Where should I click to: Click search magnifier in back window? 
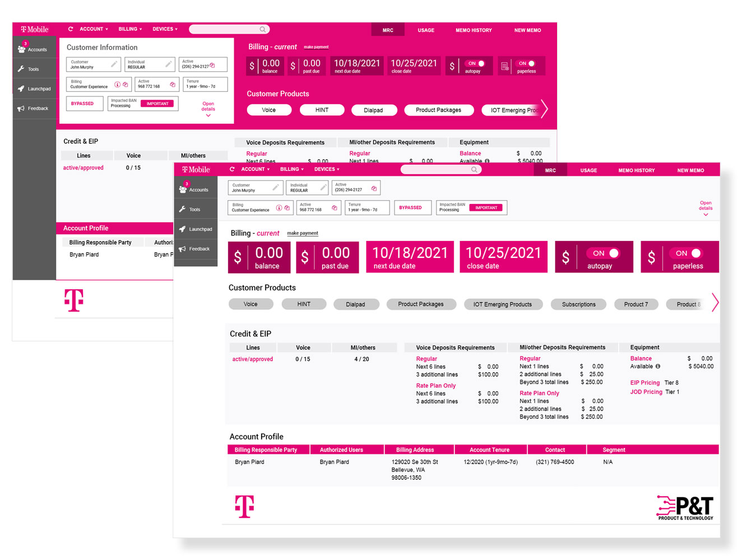coord(262,29)
